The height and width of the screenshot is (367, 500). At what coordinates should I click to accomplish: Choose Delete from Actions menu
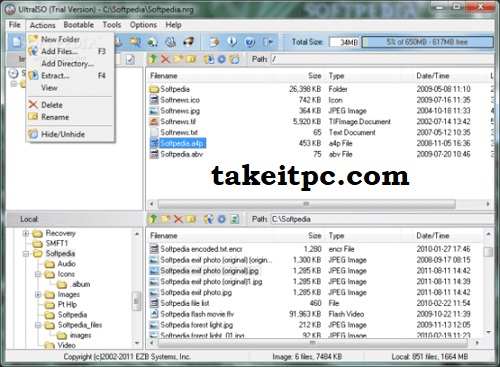point(70,105)
